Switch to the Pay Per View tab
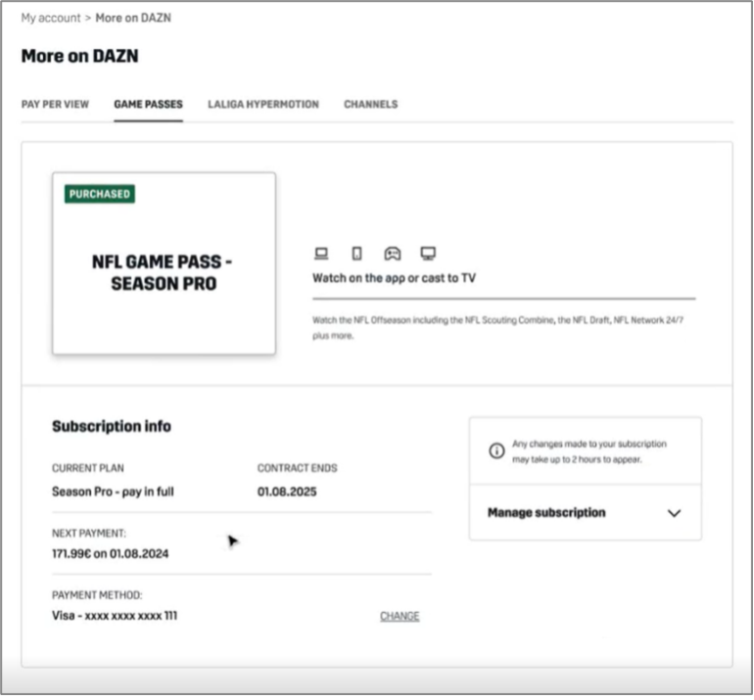754x700 pixels. [x=55, y=105]
